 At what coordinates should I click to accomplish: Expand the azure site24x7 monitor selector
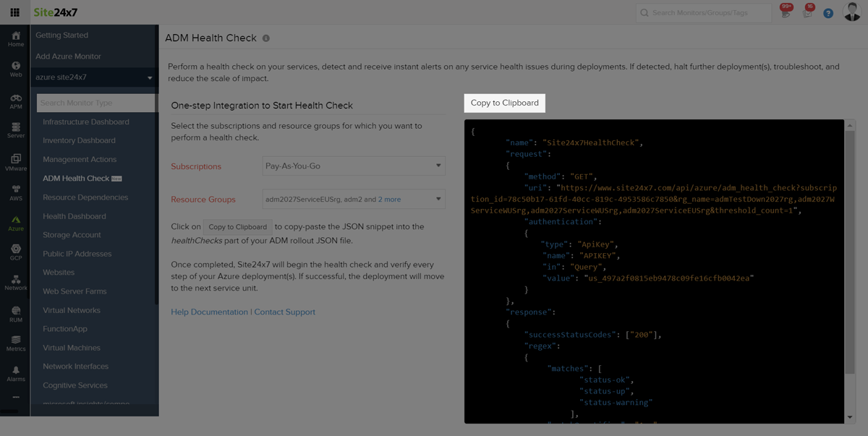[x=95, y=77]
